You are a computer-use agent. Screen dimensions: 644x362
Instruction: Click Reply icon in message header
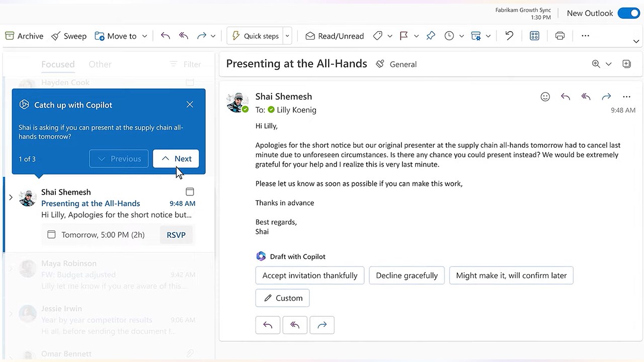click(x=566, y=97)
